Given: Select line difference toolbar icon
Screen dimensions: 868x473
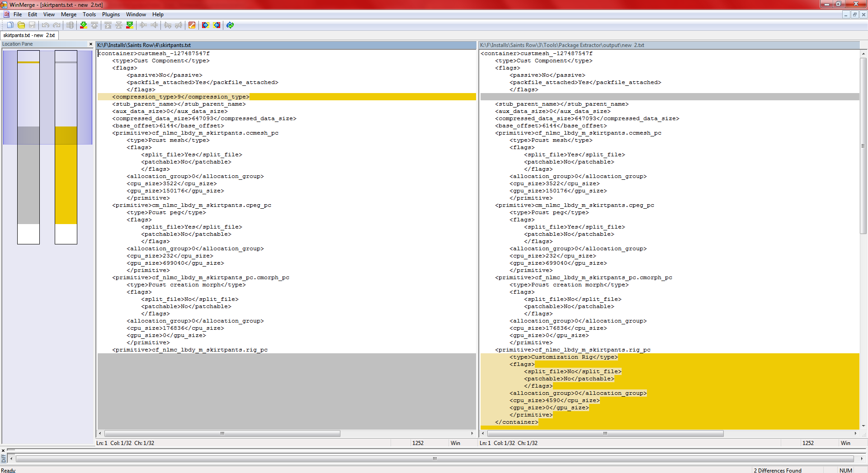Looking at the screenshot, I should coord(70,25).
